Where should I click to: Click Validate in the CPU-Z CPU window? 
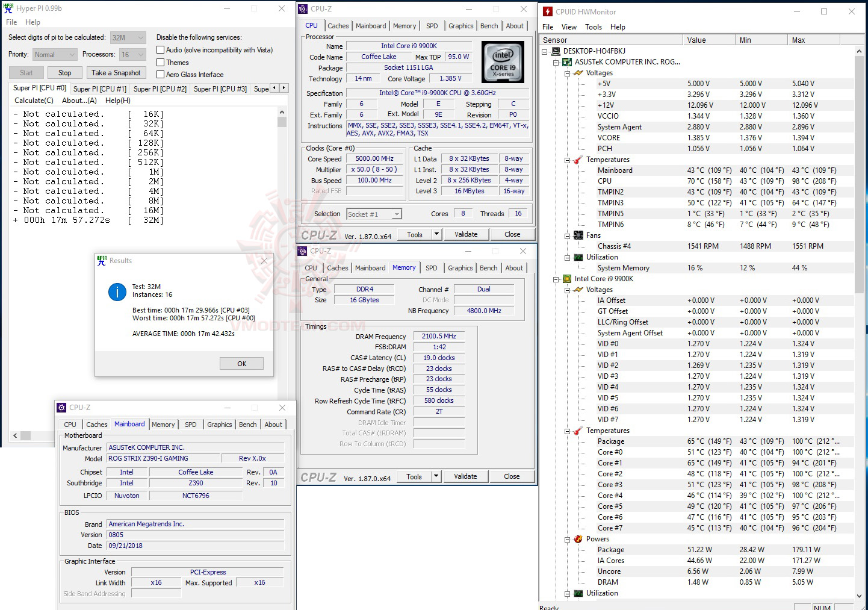(x=466, y=234)
